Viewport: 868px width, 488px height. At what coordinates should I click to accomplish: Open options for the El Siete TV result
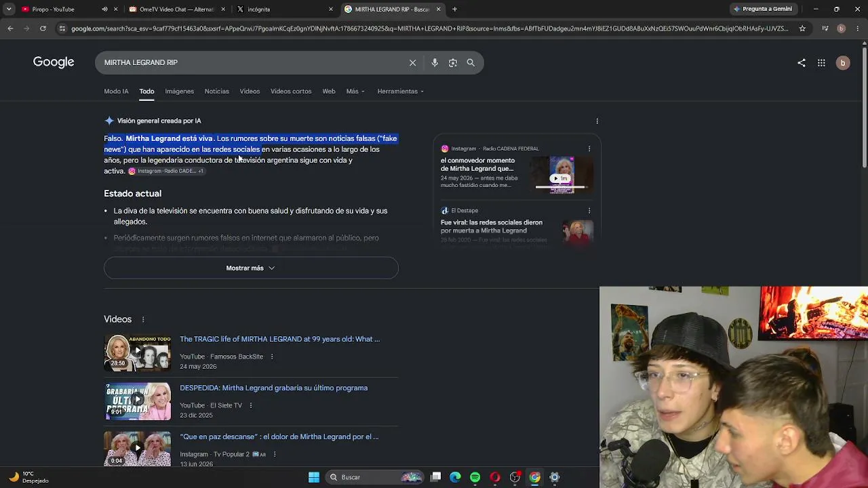tap(251, 405)
